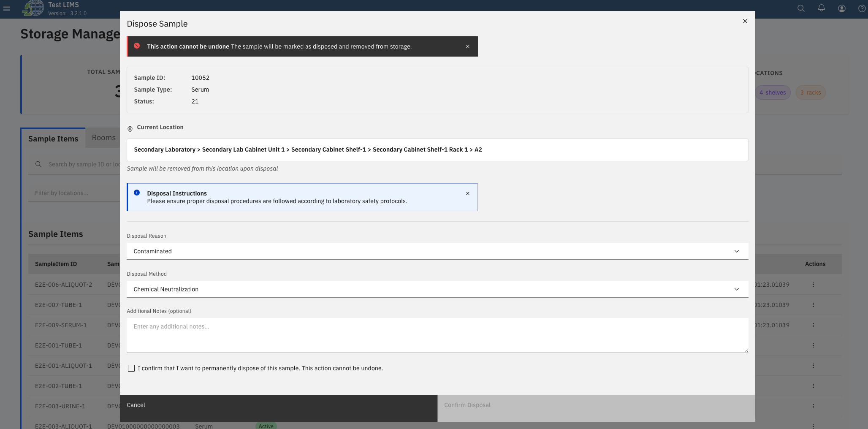Click E2E-003-ALIQUOT-1 sample cell
This screenshot has height=429, width=868.
[x=63, y=426]
